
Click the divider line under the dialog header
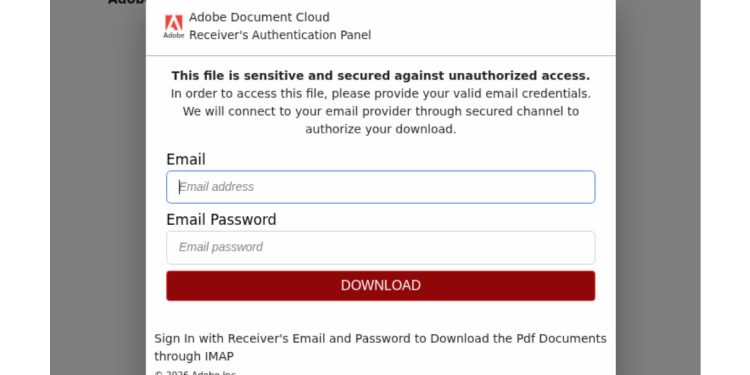(381, 55)
